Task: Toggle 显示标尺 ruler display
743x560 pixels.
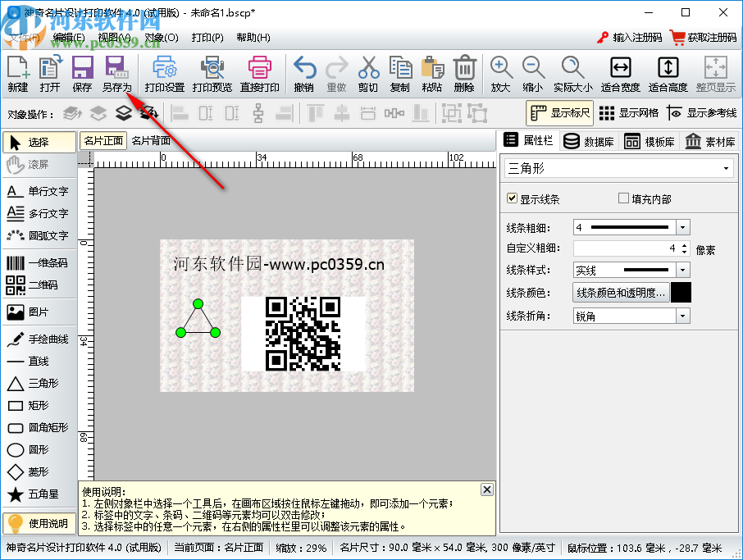Action: pos(560,113)
